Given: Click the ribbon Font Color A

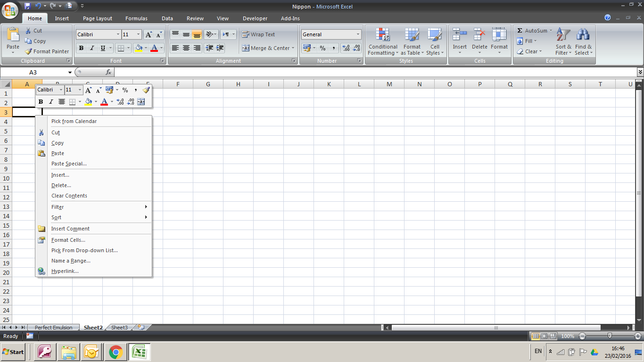Looking at the screenshot, I should click(x=154, y=48).
